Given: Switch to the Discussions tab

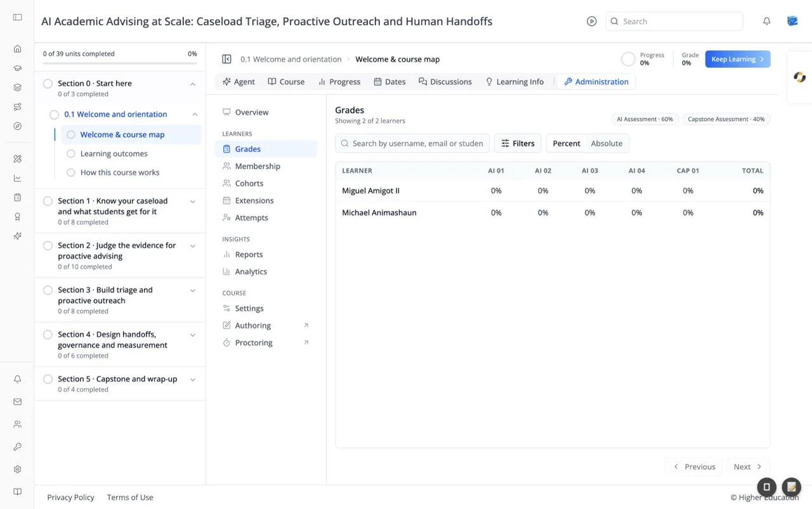Looking at the screenshot, I should tap(445, 82).
